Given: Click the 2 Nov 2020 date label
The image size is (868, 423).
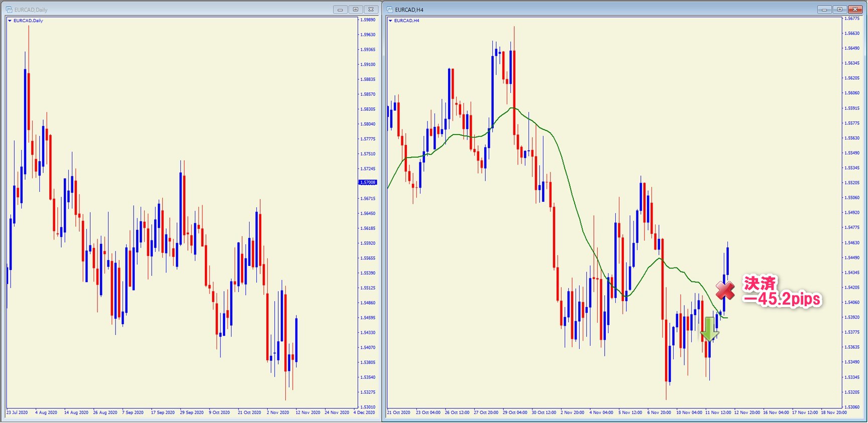Looking at the screenshot, I should [x=278, y=412].
